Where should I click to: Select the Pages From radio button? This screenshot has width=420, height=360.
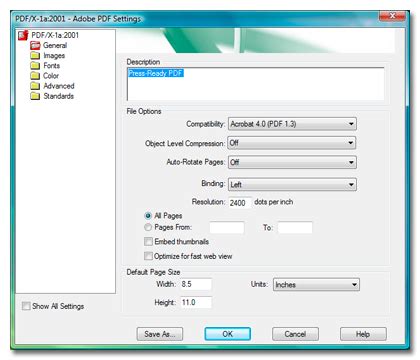tap(148, 227)
